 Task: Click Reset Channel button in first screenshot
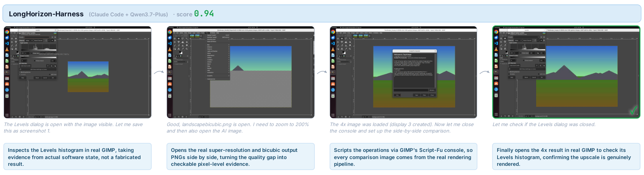pos(38,40)
